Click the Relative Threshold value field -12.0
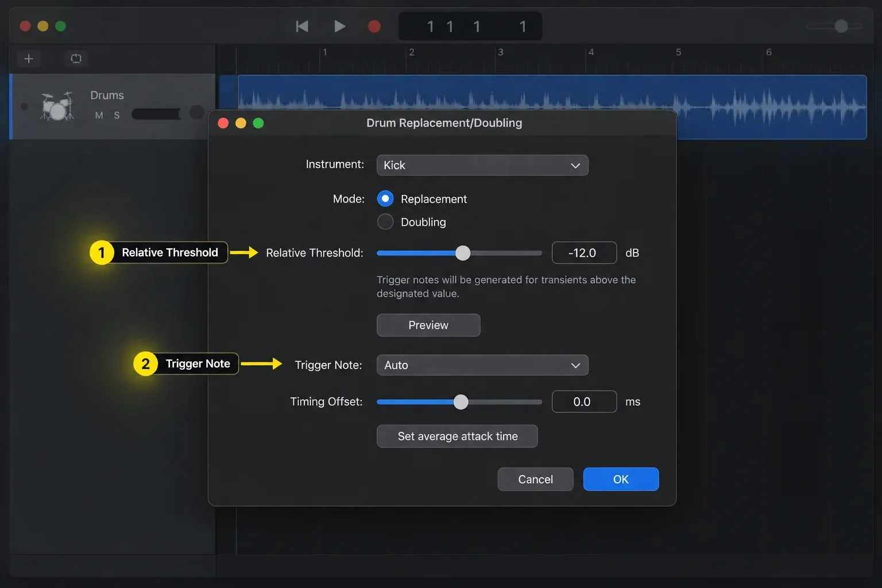The image size is (882, 588). 584,253
